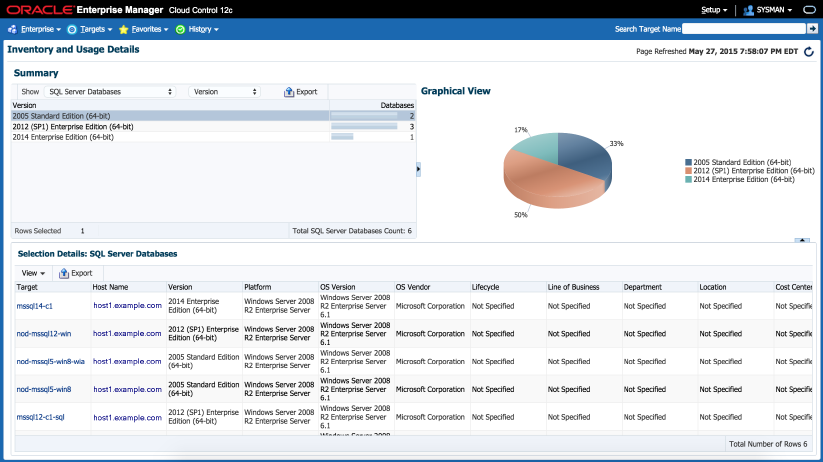Screen dimensions: 823x462
Task: Click the 2012 (SP1) Enterprise Edition usage bar
Action: tap(364, 127)
